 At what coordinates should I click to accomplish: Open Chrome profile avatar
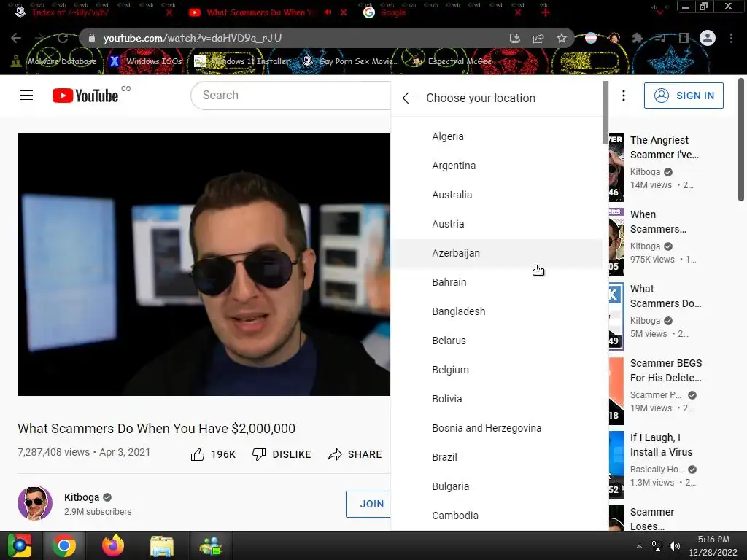pos(708,38)
